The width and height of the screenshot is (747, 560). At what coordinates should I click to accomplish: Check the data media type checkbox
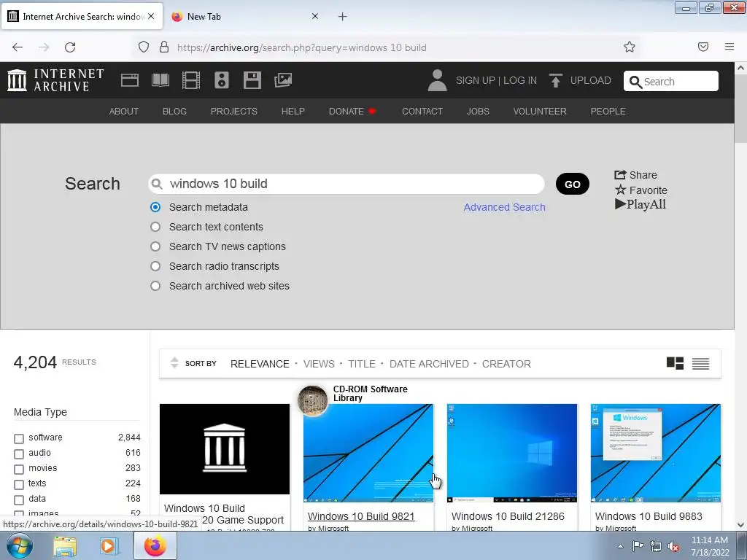(x=19, y=500)
